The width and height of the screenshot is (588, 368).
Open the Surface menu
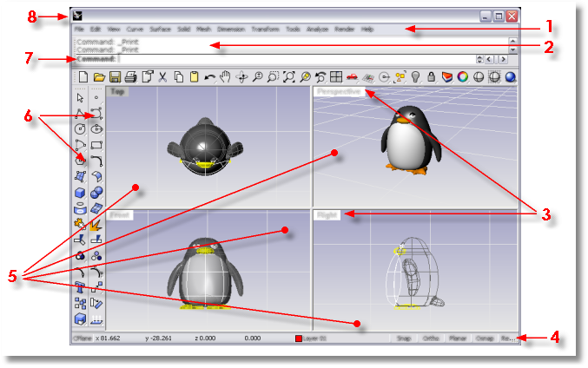161,30
